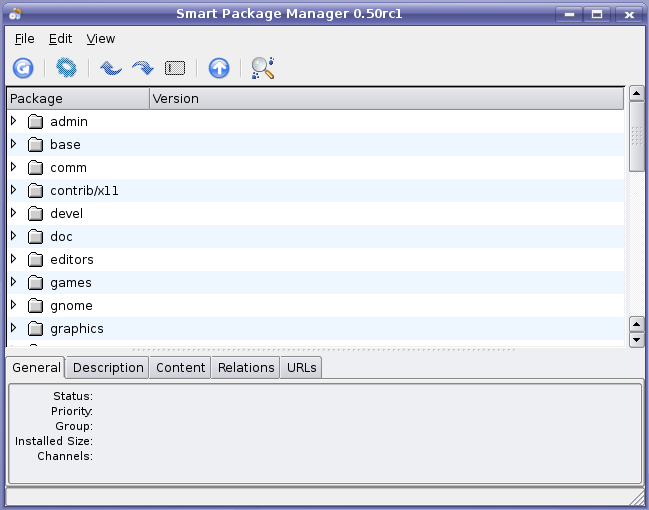
Task: Click the devel folder icon
Action: coord(36,214)
